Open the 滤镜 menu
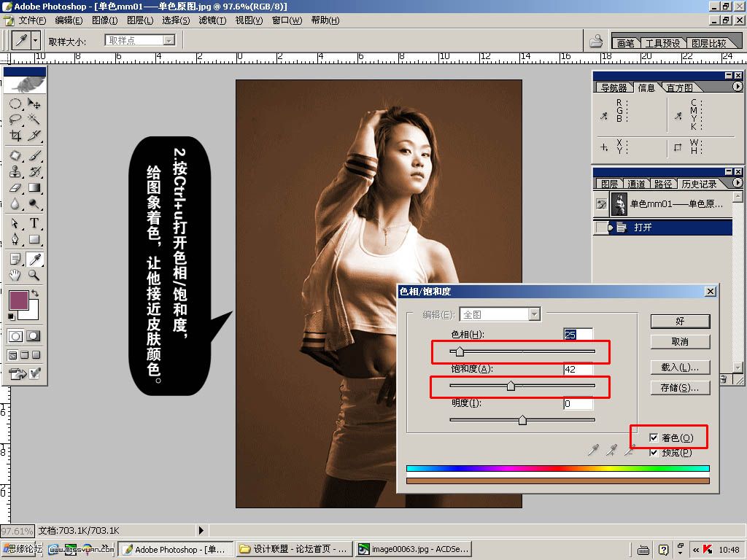 pos(212,20)
